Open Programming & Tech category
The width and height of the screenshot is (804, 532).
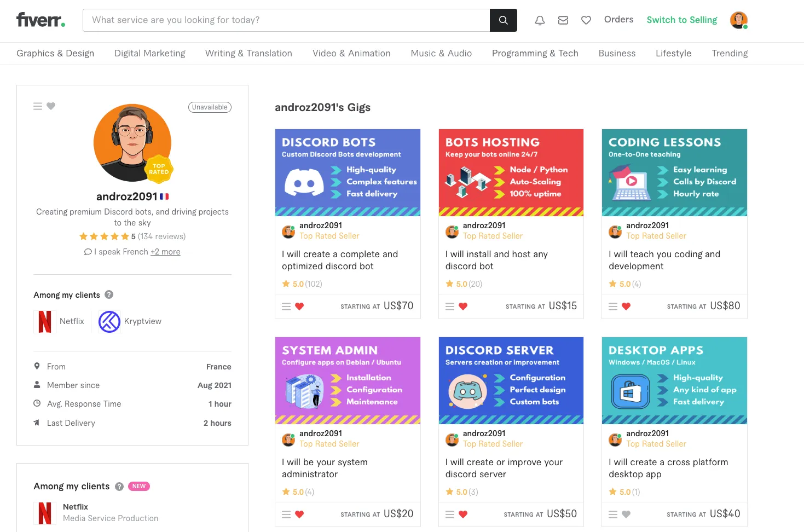535,53
